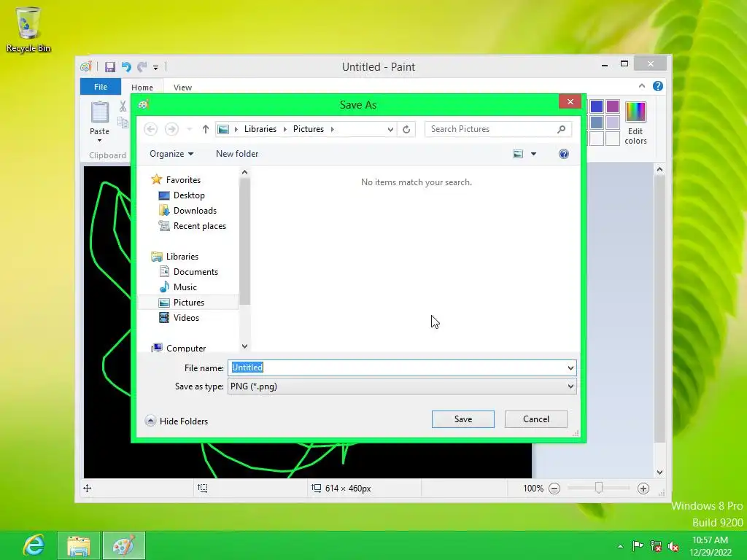The image size is (747, 560).
Task: Click Hide Folders toggle
Action: (x=177, y=421)
